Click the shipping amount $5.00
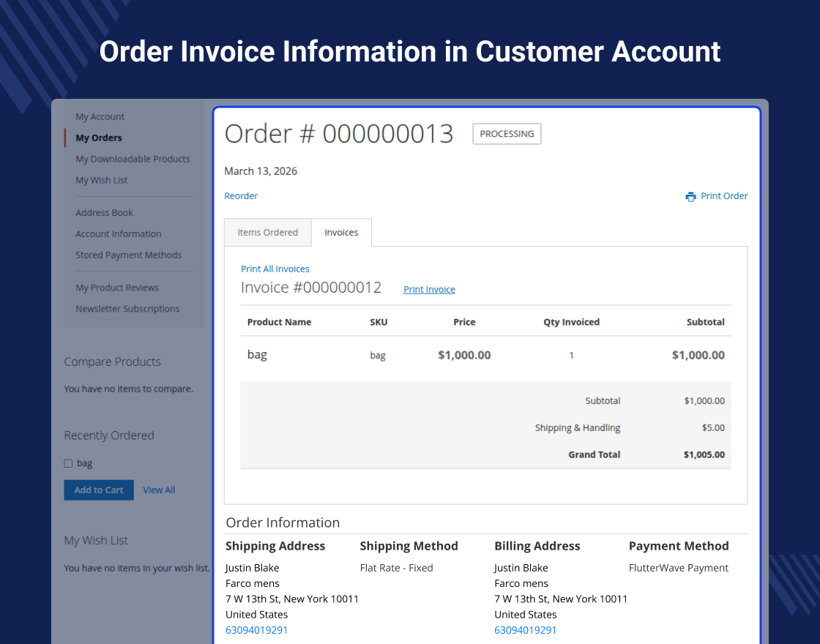Image resolution: width=820 pixels, height=644 pixels. coord(713,428)
